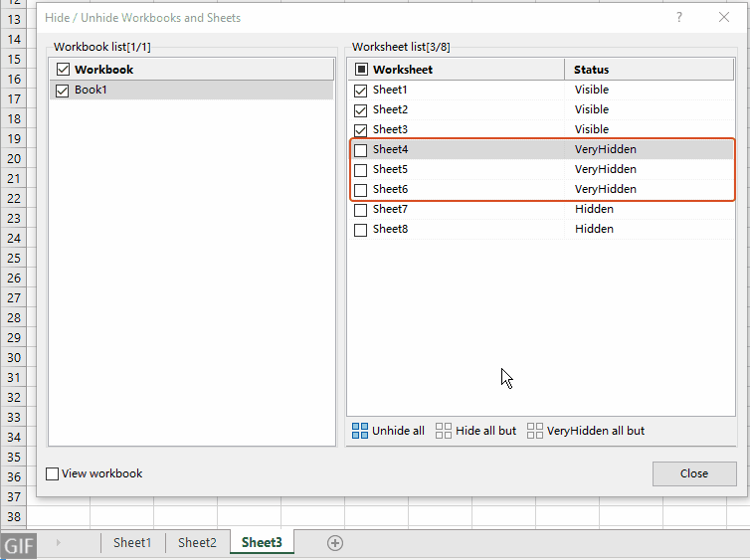750x560 pixels.
Task: Check the Sheet7 hidden sheet checkbox
Action: [360, 209]
